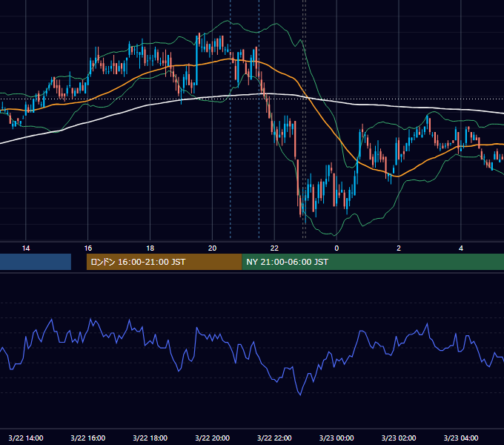Click the 4 hour label on the upper time axis

(x=461, y=248)
